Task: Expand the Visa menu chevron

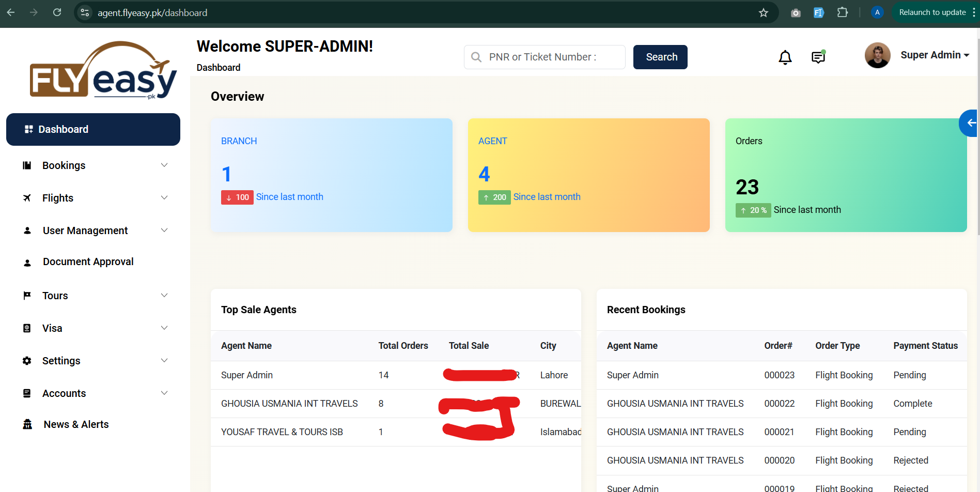Action: pyautogui.click(x=164, y=328)
